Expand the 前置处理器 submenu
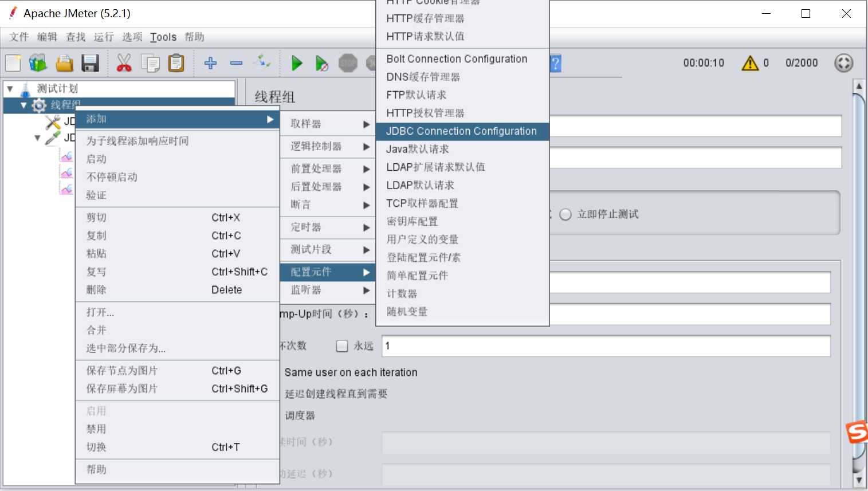 pos(328,168)
